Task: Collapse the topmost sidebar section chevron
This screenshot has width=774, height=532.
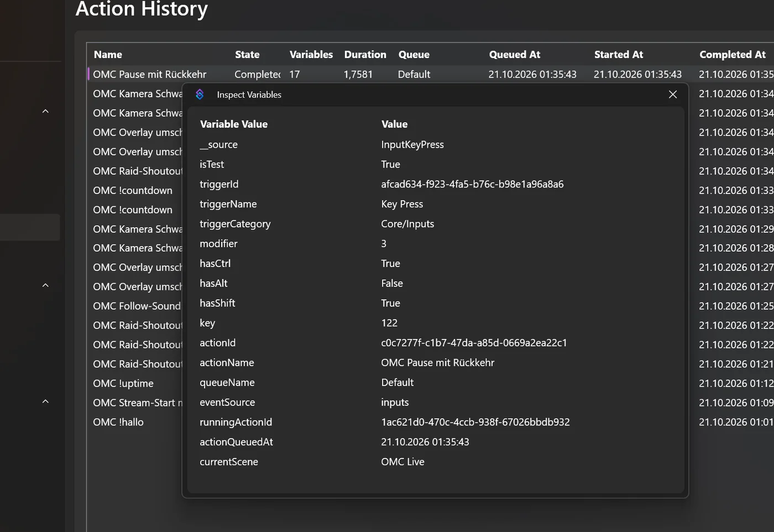Action: [45, 111]
